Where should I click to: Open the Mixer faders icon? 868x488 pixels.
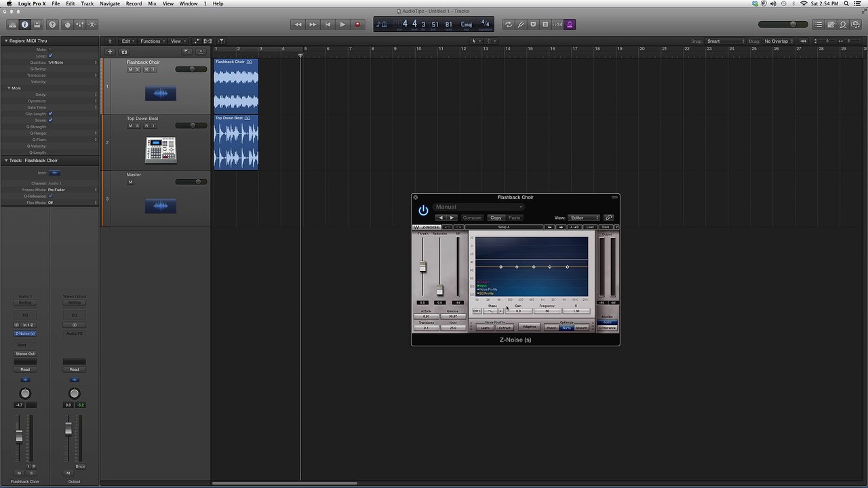(x=79, y=24)
